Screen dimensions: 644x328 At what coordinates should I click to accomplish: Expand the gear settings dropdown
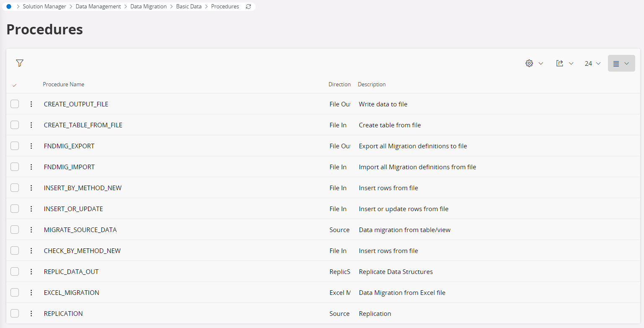pos(534,63)
